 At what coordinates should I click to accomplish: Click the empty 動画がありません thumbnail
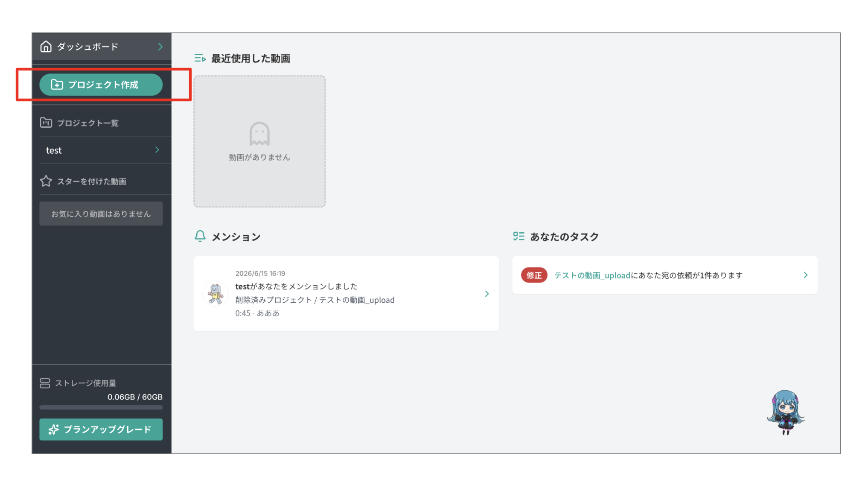click(259, 141)
